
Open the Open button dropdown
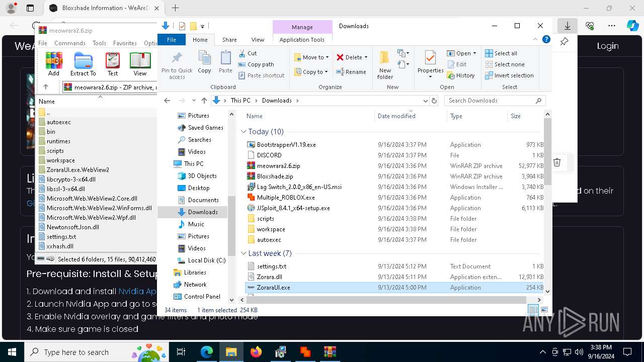(x=475, y=53)
